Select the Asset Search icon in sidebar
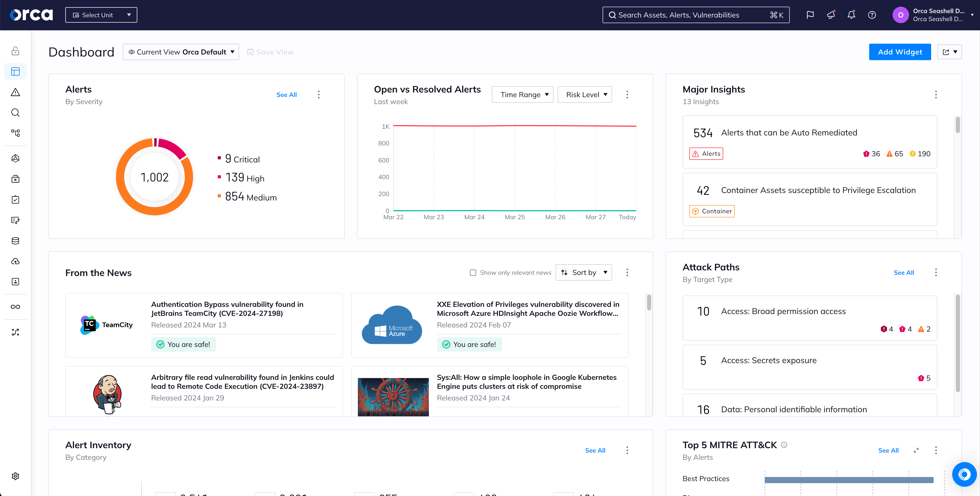Image resolution: width=980 pixels, height=496 pixels. tap(15, 113)
